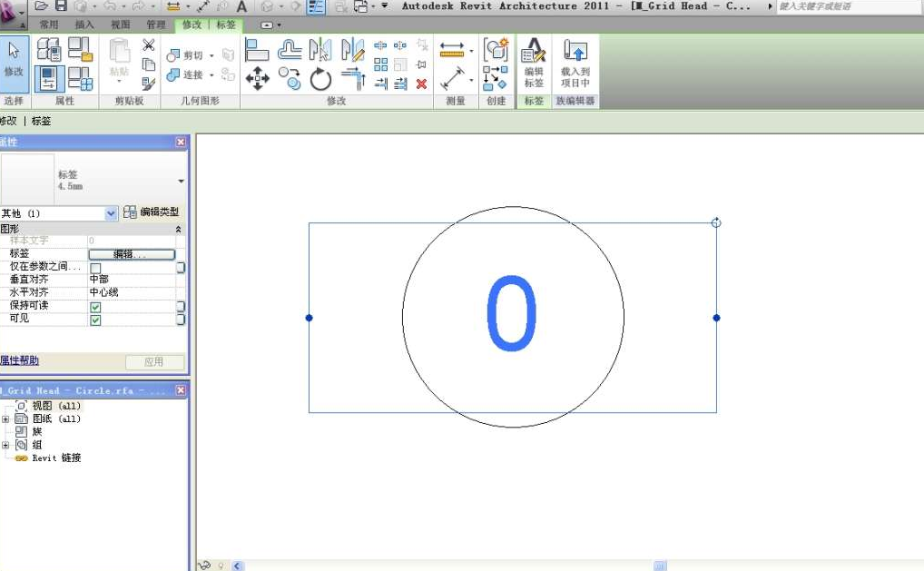Click the red Delete X icon
The image size is (924, 571).
coord(421,84)
